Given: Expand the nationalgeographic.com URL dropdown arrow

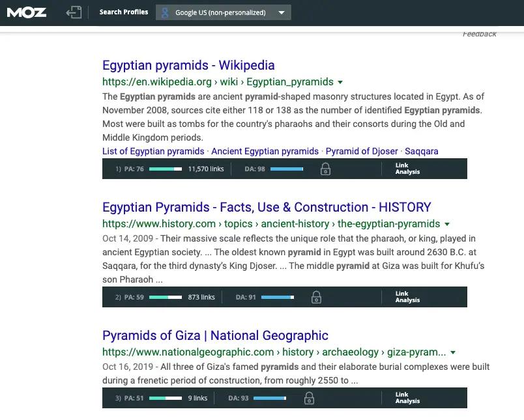Looking at the screenshot, I should click(x=453, y=352).
